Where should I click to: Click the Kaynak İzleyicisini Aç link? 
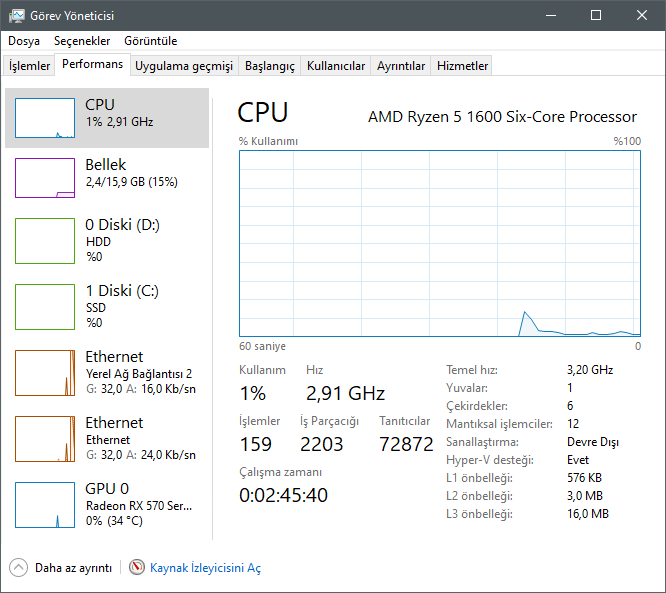205,567
